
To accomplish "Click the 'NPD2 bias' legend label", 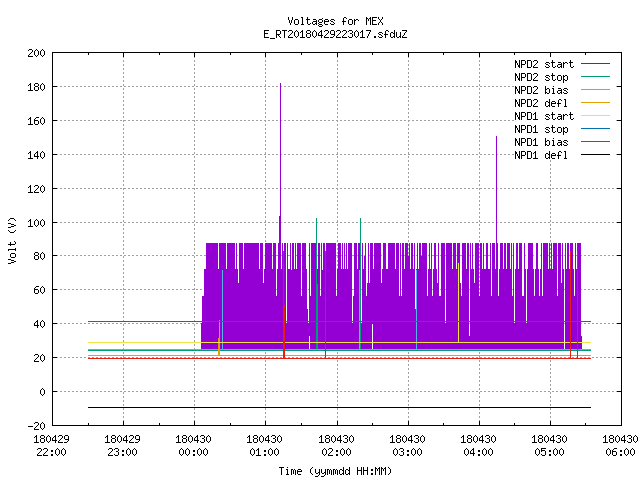I will [x=541, y=90].
